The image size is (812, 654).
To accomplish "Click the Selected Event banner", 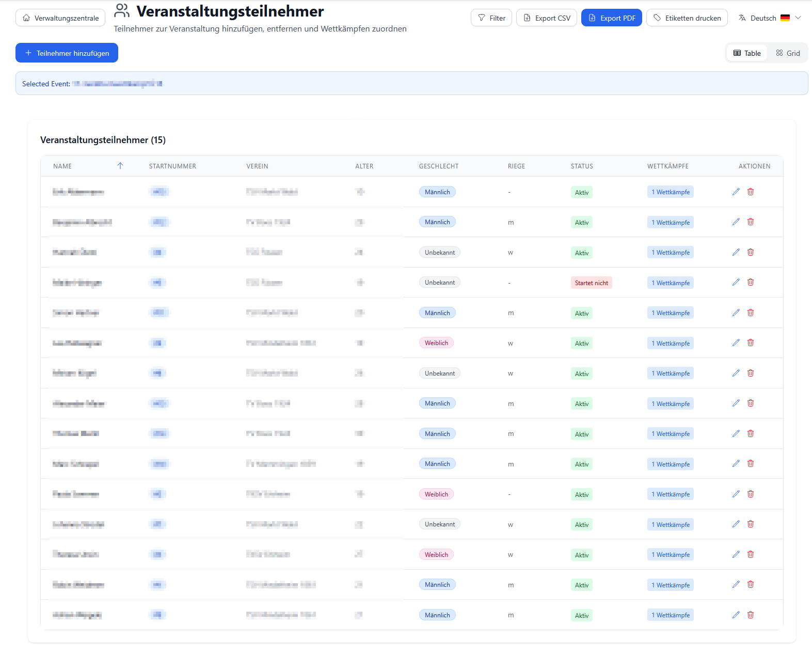I will coord(411,83).
